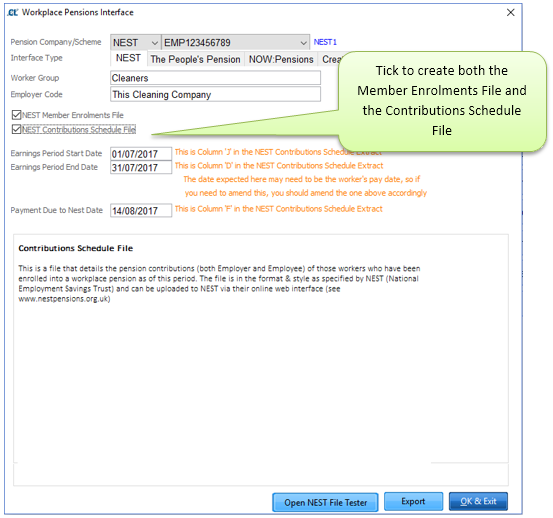Click the blue NEST1 label
Image resolution: width=553 pixels, height=518 pixels.
(325, 42)
